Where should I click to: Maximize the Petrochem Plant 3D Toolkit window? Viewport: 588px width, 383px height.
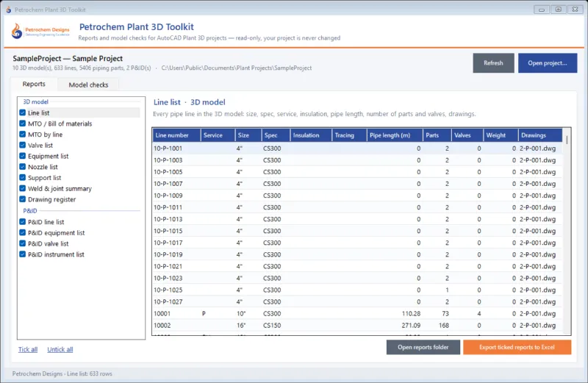pos(559,10)
